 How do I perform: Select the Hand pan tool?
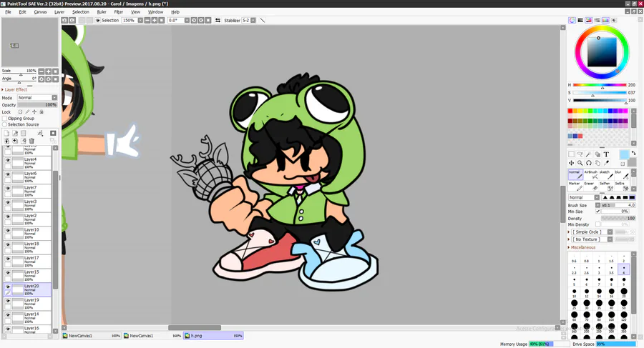[x=597, y=163]
